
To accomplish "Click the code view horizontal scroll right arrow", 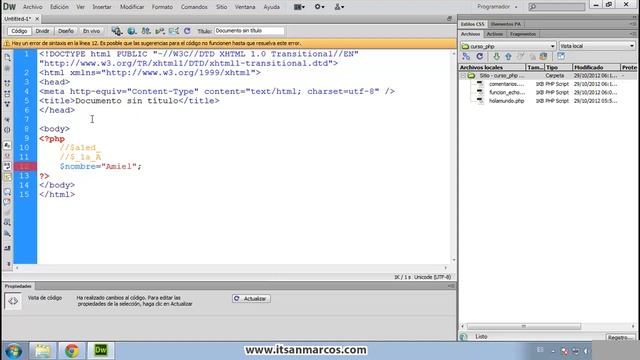I will [445, 268].
